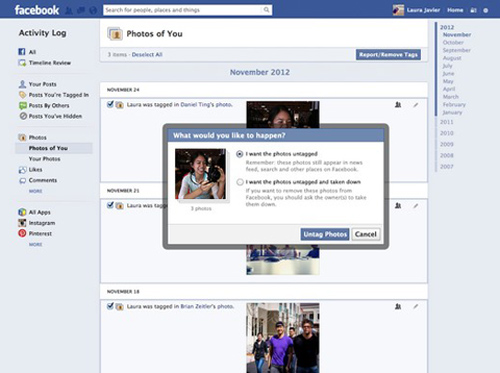Click the friend requests icon in header

coord(69,11)
